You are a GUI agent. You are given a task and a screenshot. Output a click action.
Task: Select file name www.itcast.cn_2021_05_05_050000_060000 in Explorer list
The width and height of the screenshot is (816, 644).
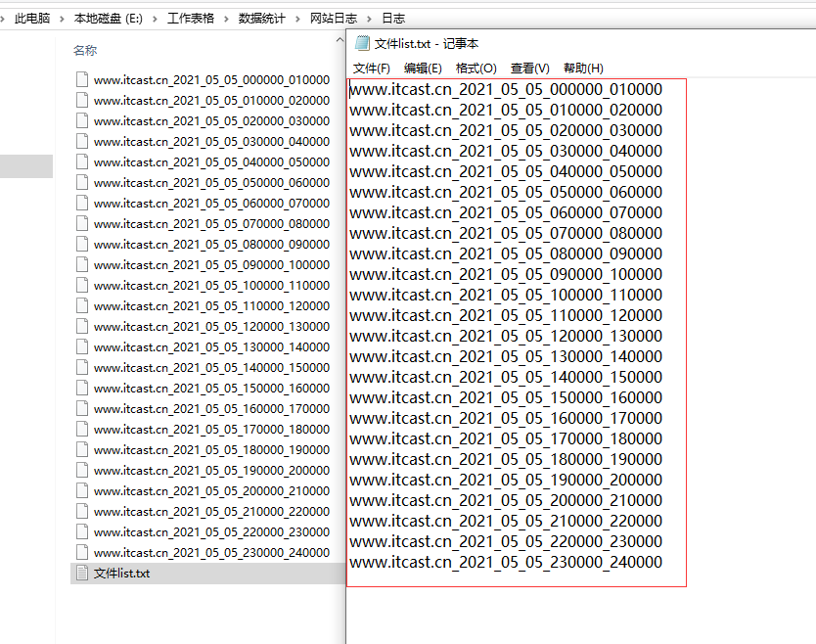point(211,182)
